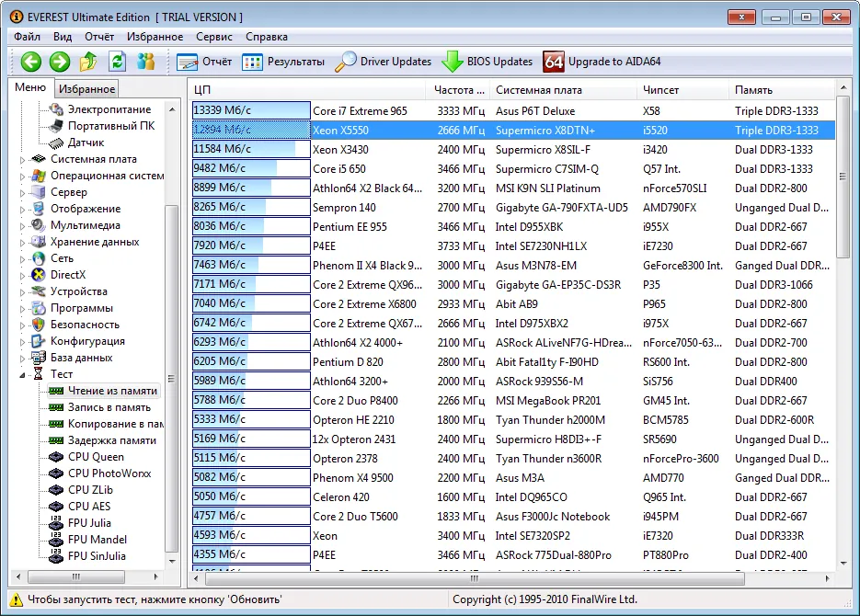The height and width of the screenshot is (616, 860).
Task: Collapse the Тест tree node
Action: (23, 374)
